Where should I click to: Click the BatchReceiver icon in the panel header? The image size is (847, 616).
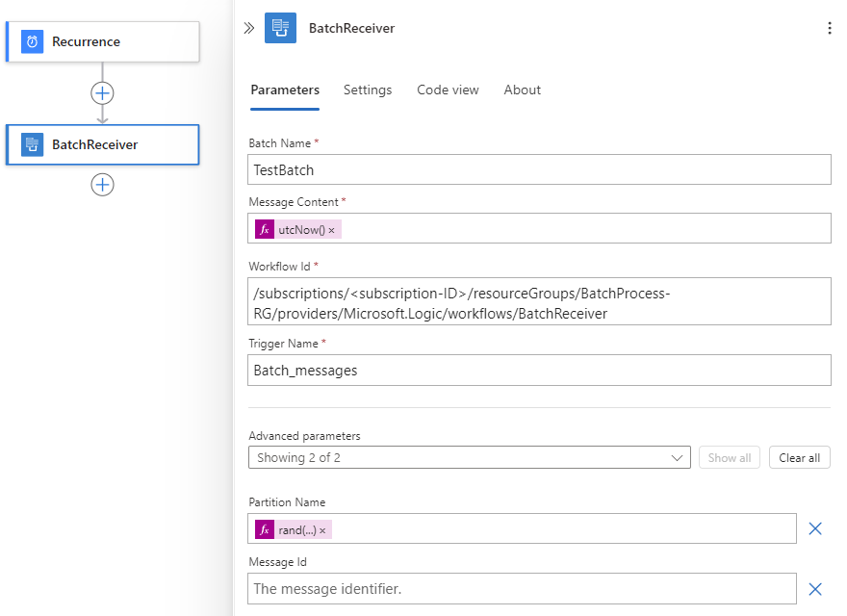click(x=280, y=28)
